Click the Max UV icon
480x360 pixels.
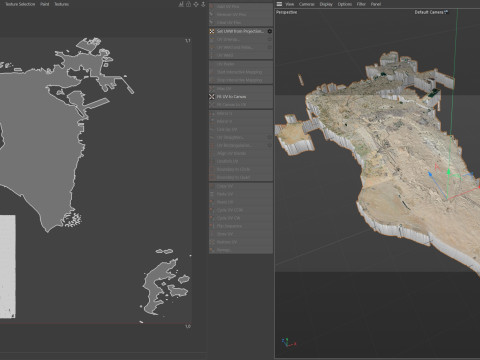(x=212, y=89)
